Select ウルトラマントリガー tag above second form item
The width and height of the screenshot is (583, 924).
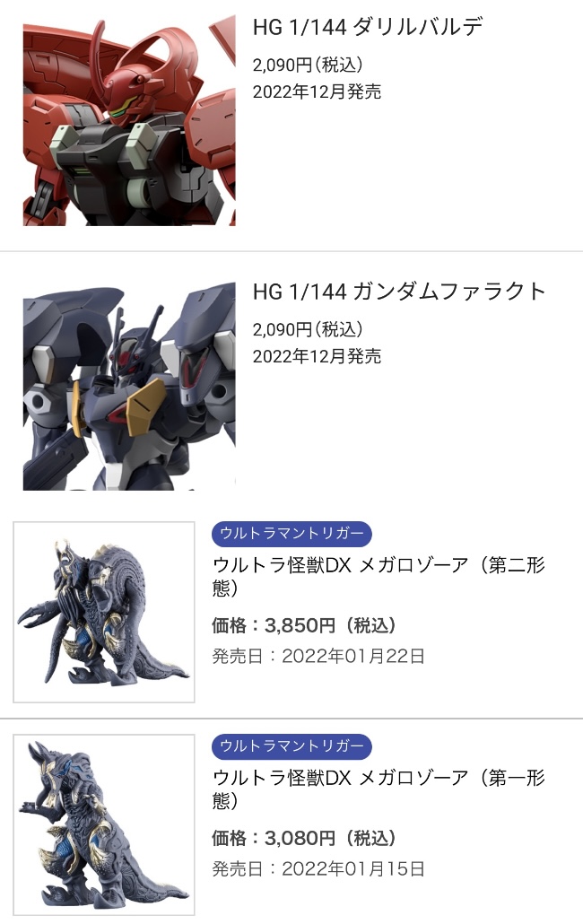click(x=291, y=533)
